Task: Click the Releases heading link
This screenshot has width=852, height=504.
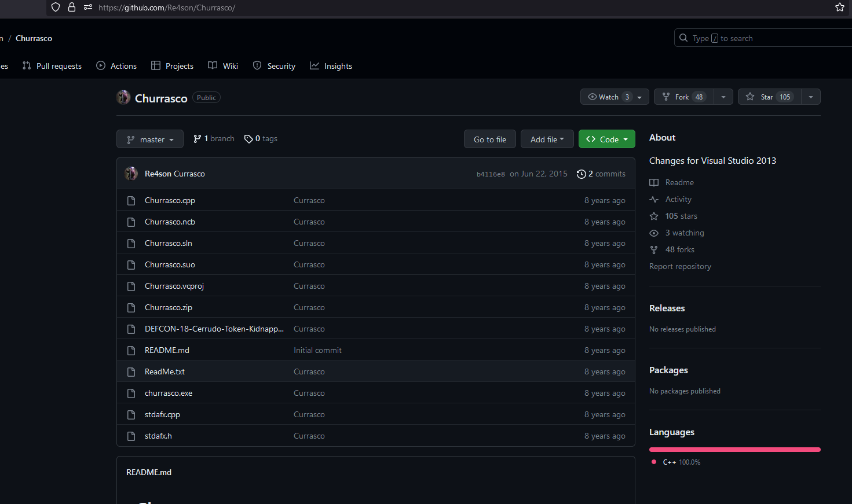Action: [x=667, y=308]
